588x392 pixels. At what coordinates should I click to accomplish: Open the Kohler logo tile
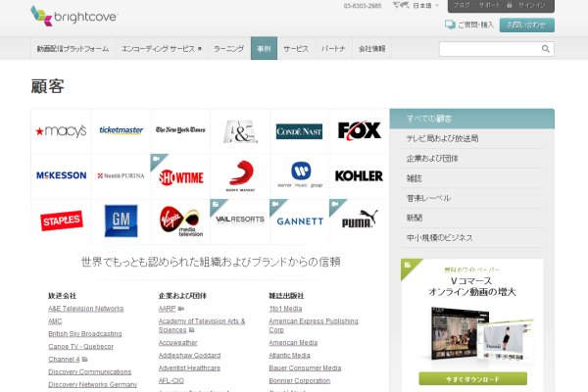(360, 176)
